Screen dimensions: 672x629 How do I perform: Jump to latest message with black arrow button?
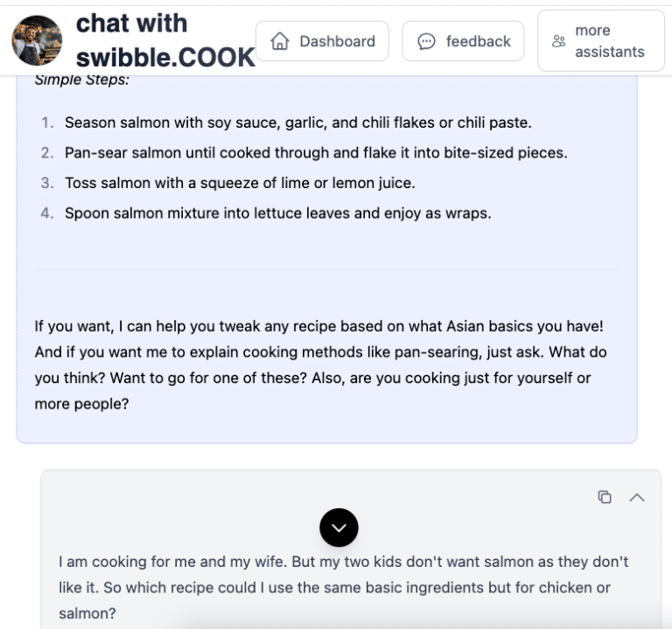pyautogui.click(x=339, y=528)
